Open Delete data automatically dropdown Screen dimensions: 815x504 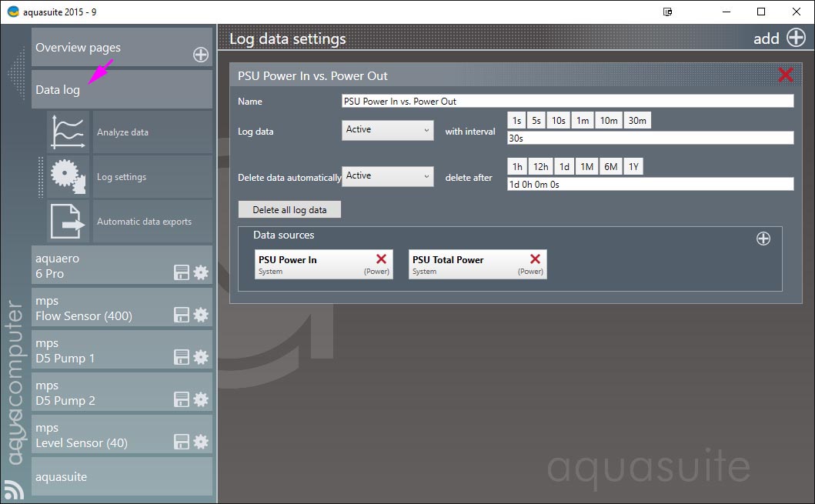click(x=387, y=176)
